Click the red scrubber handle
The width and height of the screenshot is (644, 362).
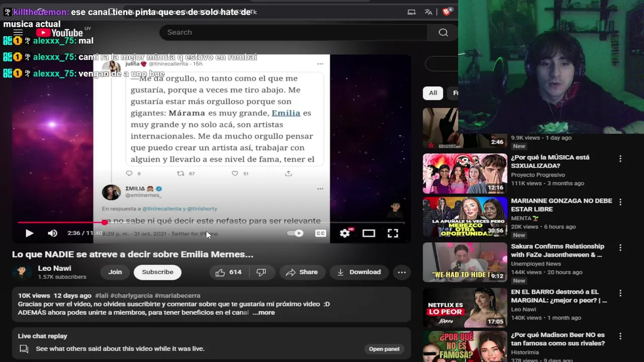(x=104, y=222)
